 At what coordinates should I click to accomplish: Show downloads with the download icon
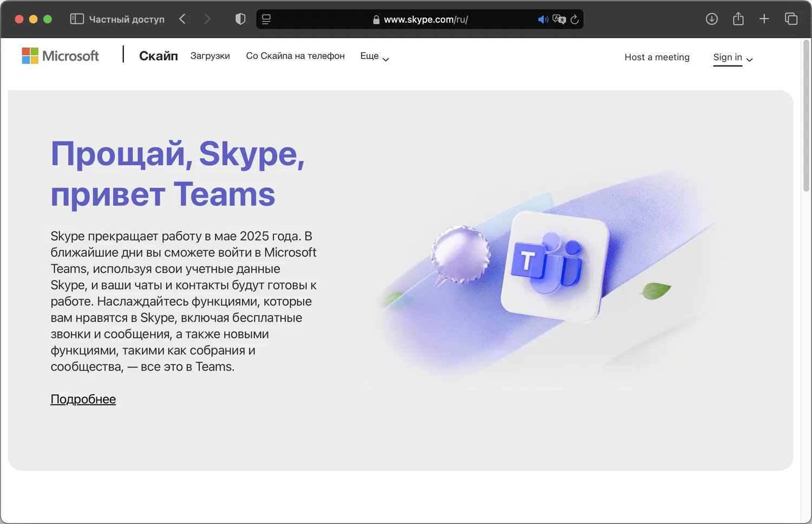tap(712, 19)
